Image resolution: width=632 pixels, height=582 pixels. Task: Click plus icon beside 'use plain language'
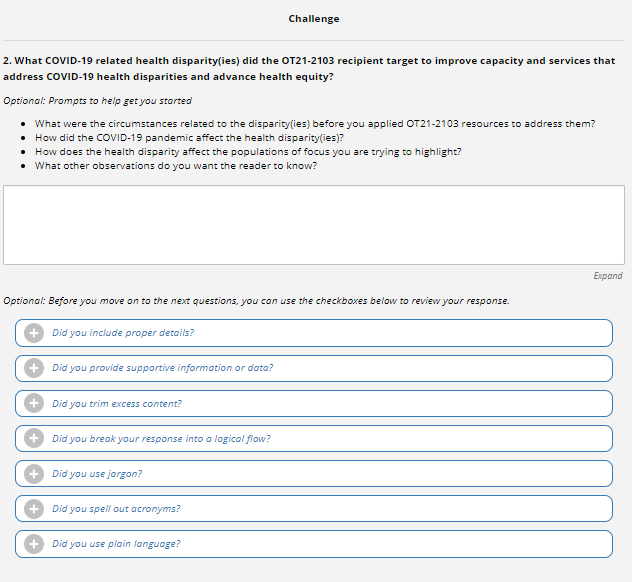[x=33, y=544]
